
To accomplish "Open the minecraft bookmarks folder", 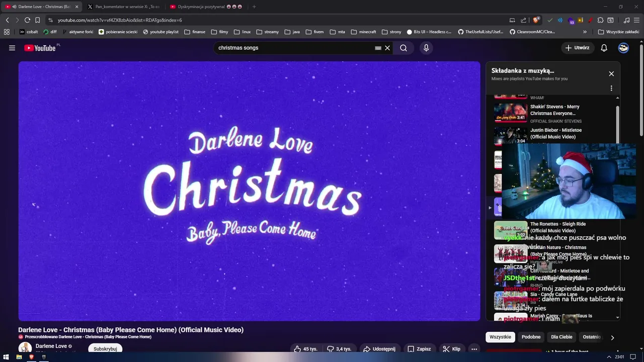I will 363,32.
